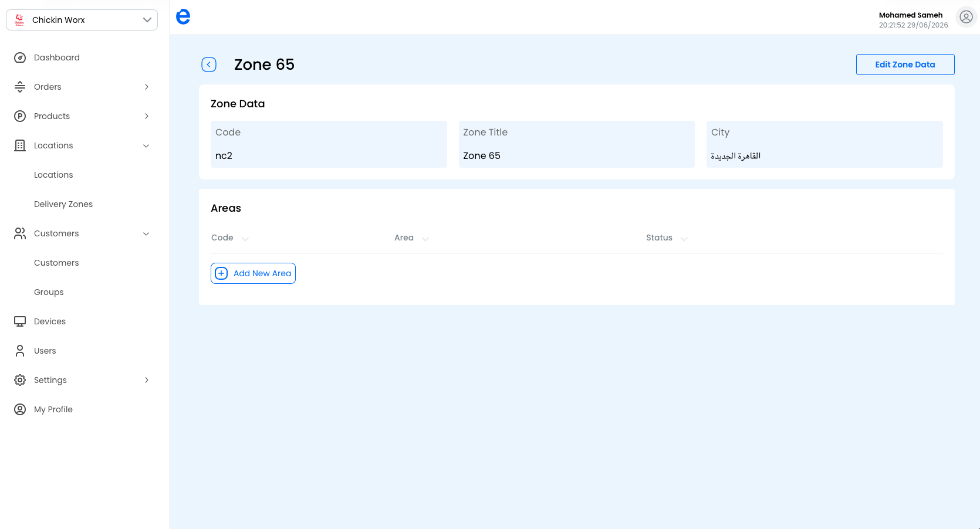Open the Chickin Worx brand dropdown
This screenshot has height=529, width=980.
(x=82, y=20)
